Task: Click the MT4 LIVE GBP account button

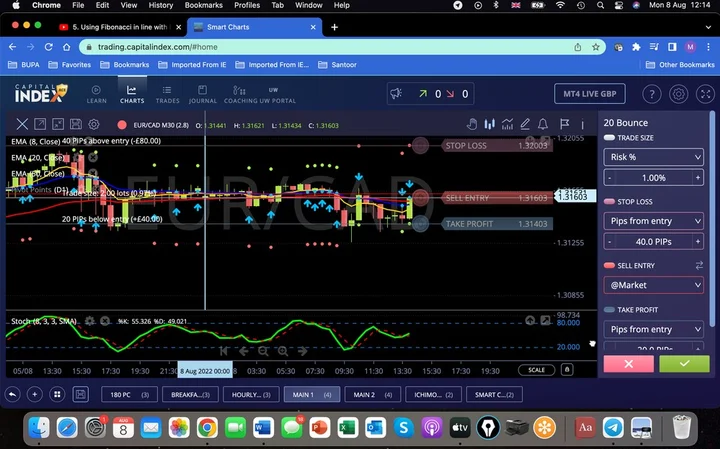Action: (x=589, y=94)
